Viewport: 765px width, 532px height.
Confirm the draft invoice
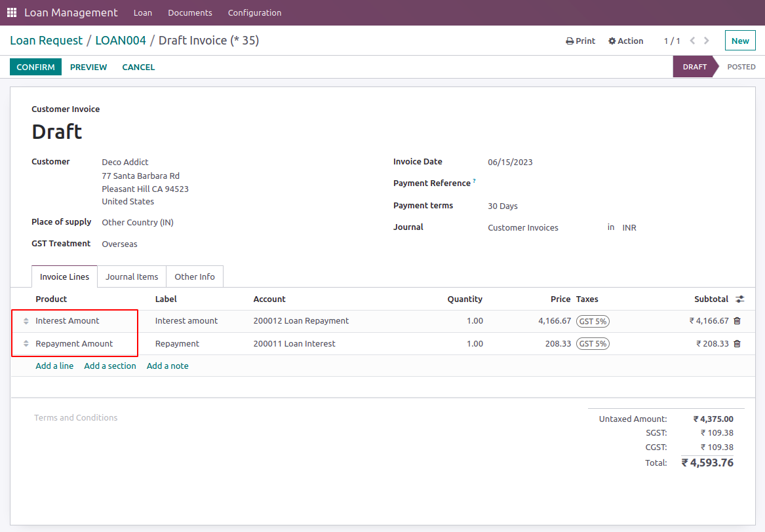[35, 67]
